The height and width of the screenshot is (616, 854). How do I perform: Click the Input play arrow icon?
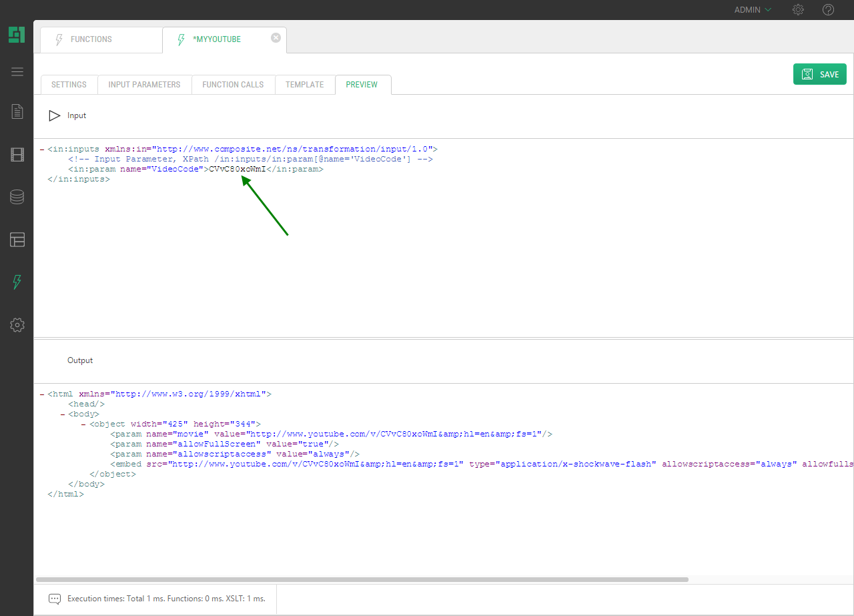pyautogui.click(x=55, y=115)
